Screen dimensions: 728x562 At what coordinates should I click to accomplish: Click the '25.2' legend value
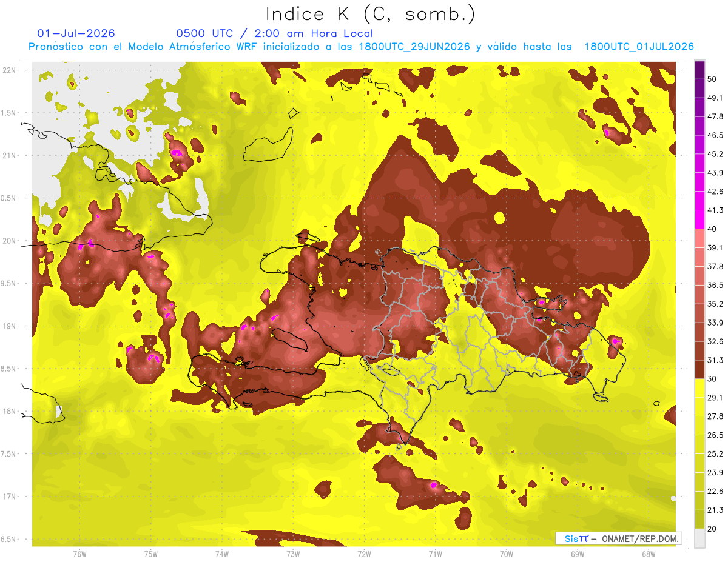(715, 454)
